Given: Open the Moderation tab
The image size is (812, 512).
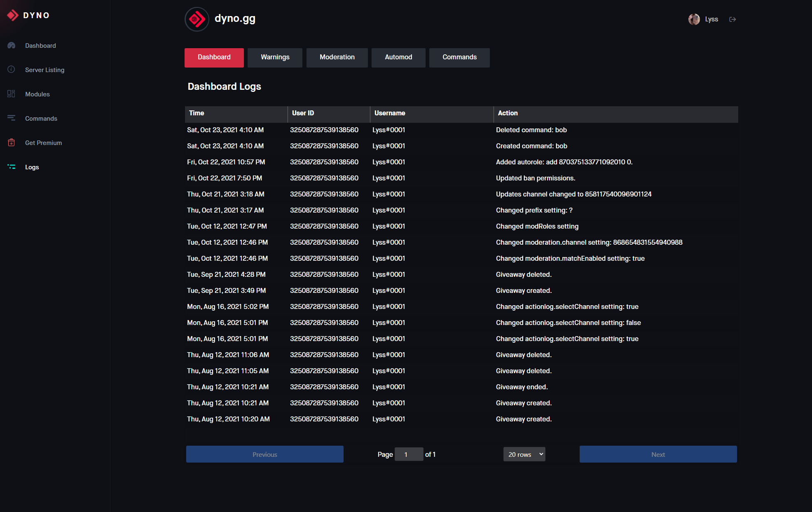Looking at the screenshot, I should 336,57.
